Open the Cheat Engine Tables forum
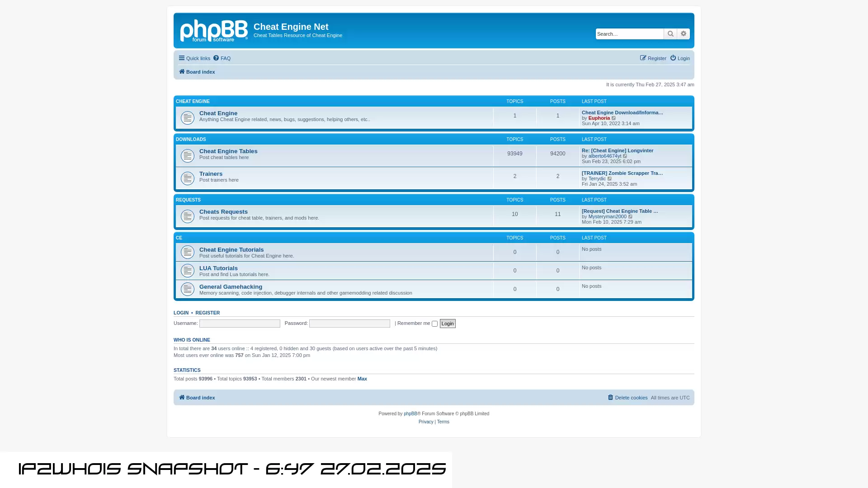This screenshot has height=488, width=868. [228, 151]
